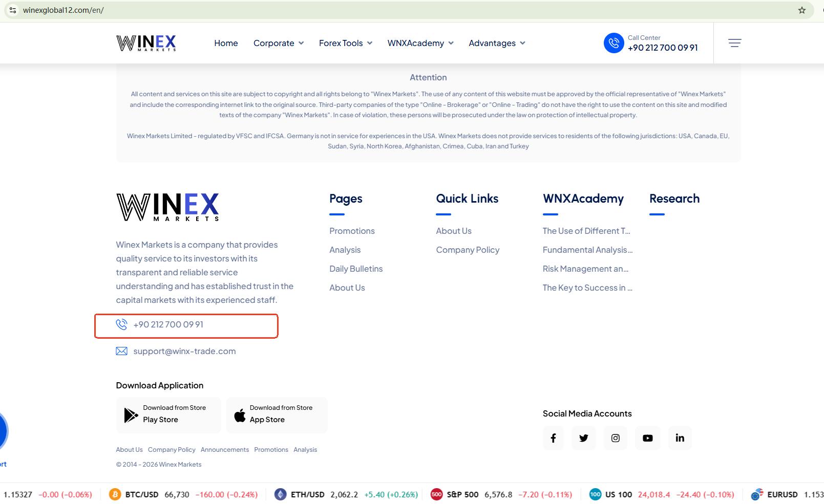Screen dimensions: 824x504
Task: Open About Us in bottom footer links
Action: tap(129, 450)
